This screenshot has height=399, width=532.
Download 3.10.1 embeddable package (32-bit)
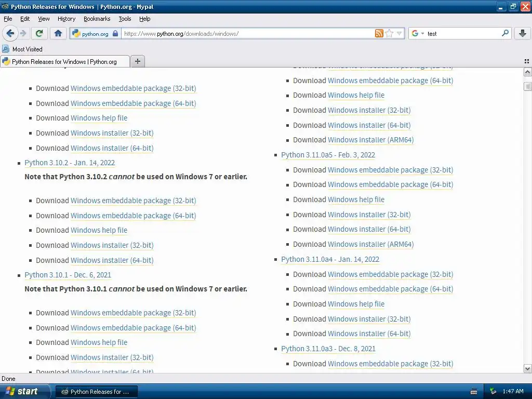[x=134, y=313]
